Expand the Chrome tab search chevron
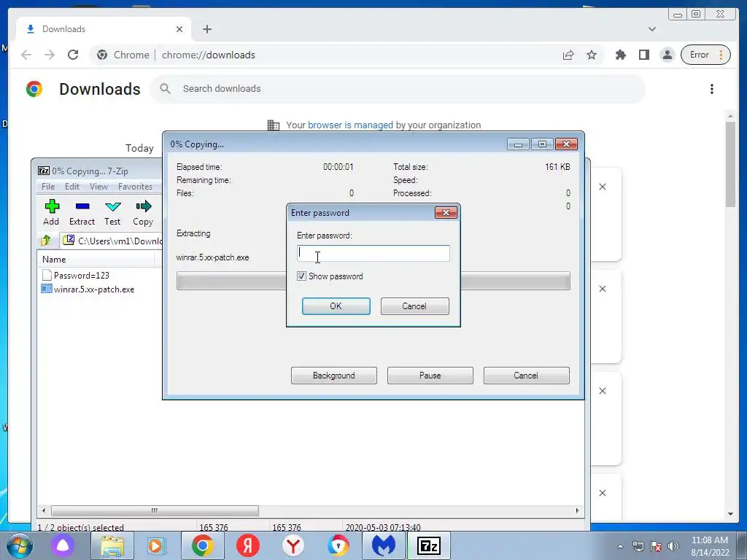The height and width of the screenshot is (560, 747). tap(652, 29)
